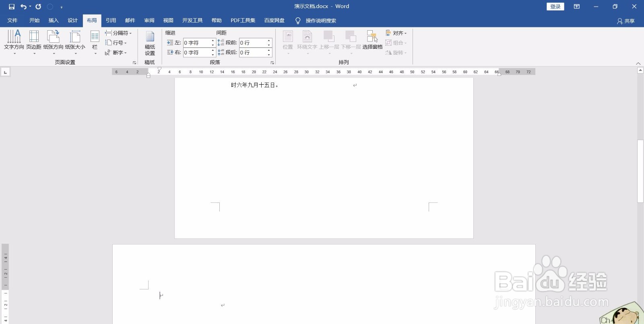Viewport: 644px width, 324px height.
Task: Click the right indent 右 input field
Action: point(197,52)
